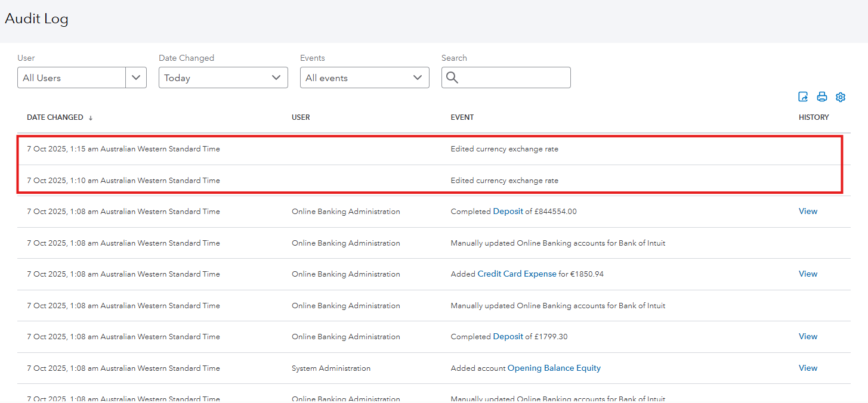
Task: Select the 1:15 am exchange rate row
Action: click(430, 149)
